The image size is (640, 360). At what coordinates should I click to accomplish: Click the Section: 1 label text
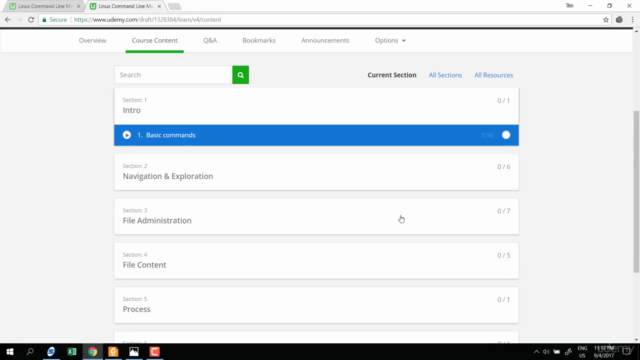(x=135, y=100)
